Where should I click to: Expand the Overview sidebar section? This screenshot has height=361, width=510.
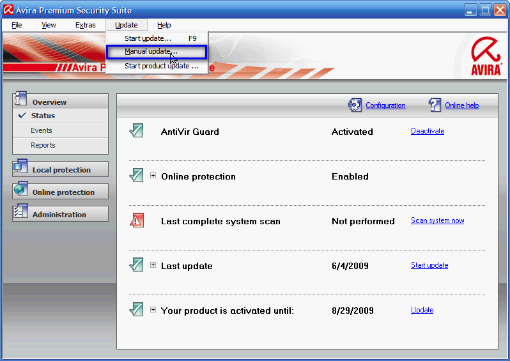pyautogui.click(x=60, y=101)
